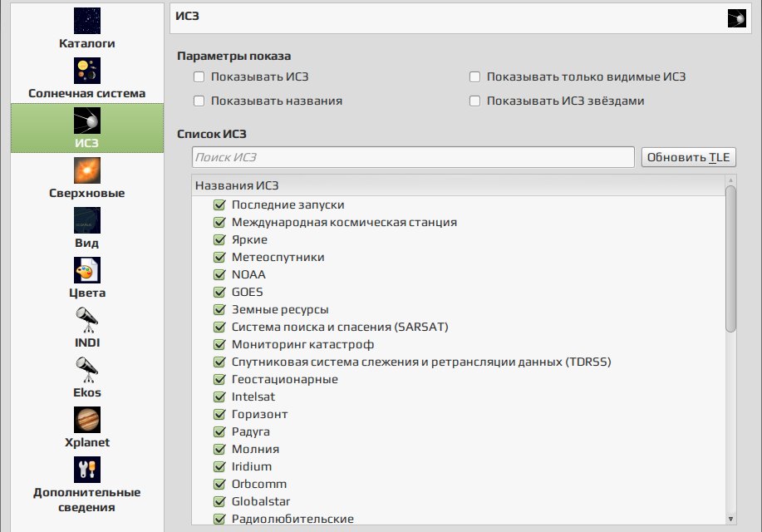
Task: Open the Каталоги settings page icon
Action: pos(87,21)
